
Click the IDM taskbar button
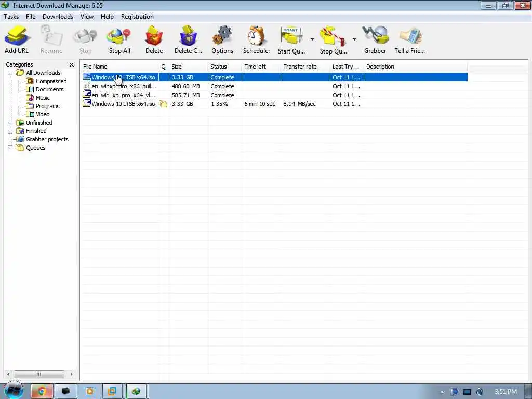137,391
